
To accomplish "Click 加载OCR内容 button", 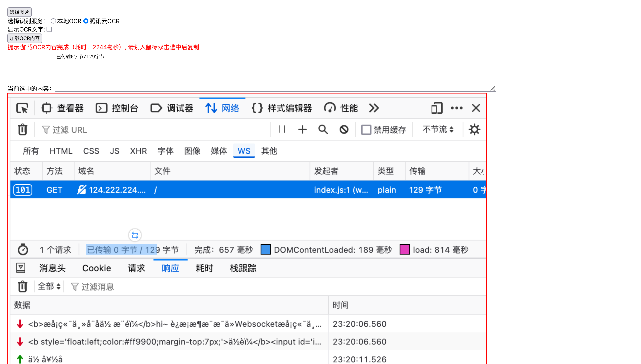I will coord(24,38).
